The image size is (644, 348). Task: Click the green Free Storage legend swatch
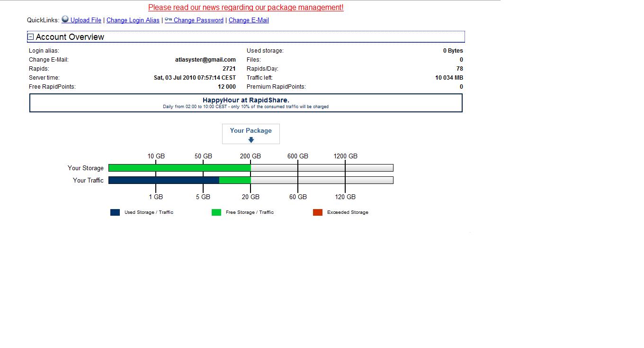216,212
